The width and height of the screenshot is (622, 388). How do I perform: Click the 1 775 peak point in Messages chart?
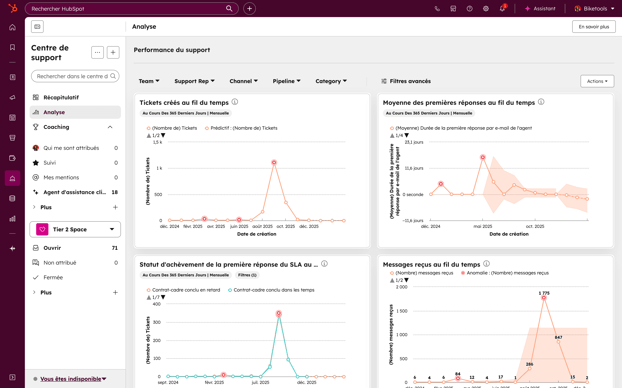(544, 298)
